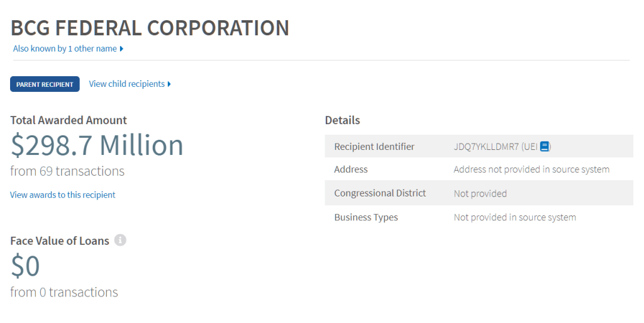
Task: Click the $298.7 Million awarded amount
Action: coord(97,145)
